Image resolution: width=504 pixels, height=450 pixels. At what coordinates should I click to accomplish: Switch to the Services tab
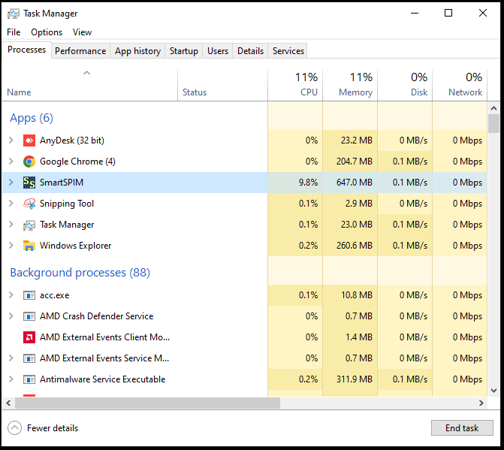[x=288, y=51]
